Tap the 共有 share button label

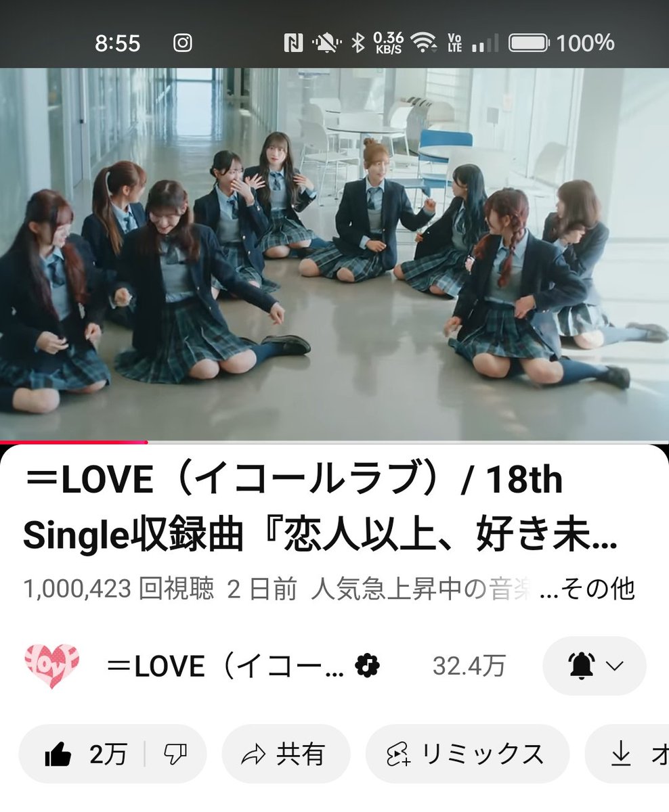coord(301,754)
